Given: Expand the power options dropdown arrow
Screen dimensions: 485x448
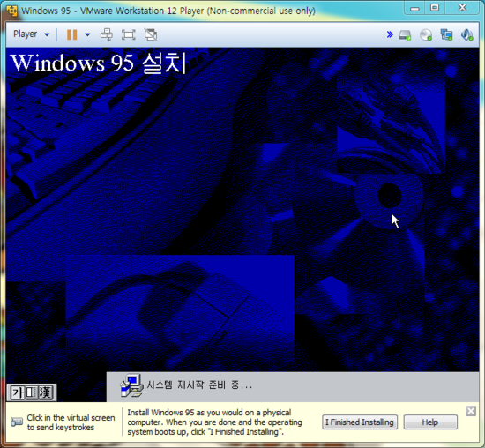Looking at the screenshot, I should (87, 34).
